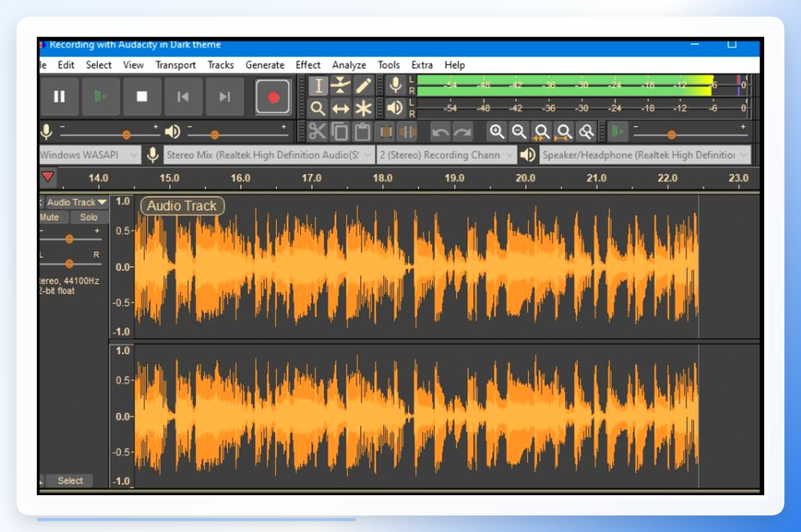Image resolution: width=801 pixels, height=532 pixels.
Task: Click the recording level meter bar
Action: click(x=583, y=86)
